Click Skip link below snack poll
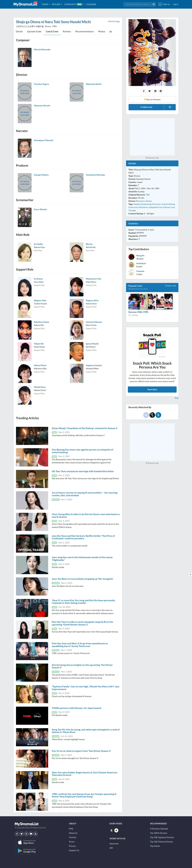The width and height of the screenshot is (192, 868). [176, 398]
